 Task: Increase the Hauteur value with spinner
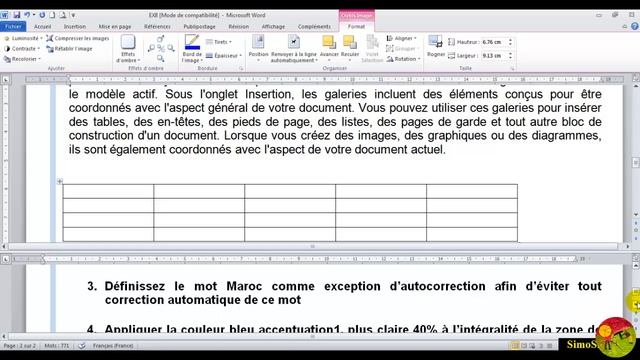(x=510, y=40)
